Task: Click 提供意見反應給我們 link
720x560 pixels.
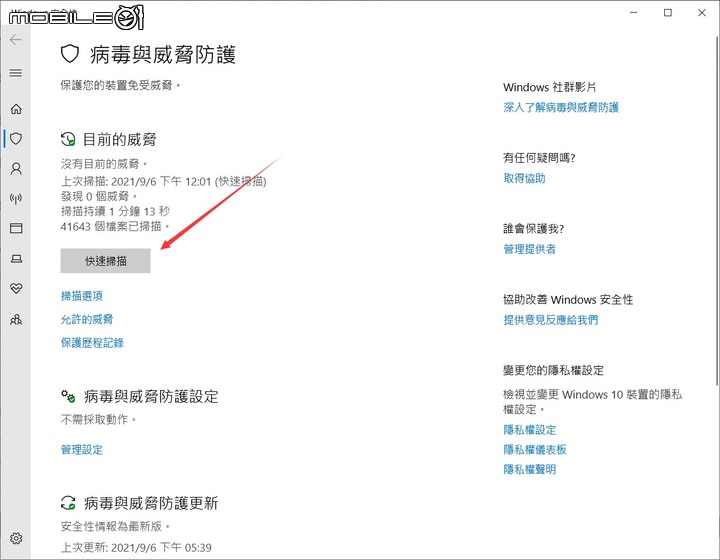Action: click(551, 320)
